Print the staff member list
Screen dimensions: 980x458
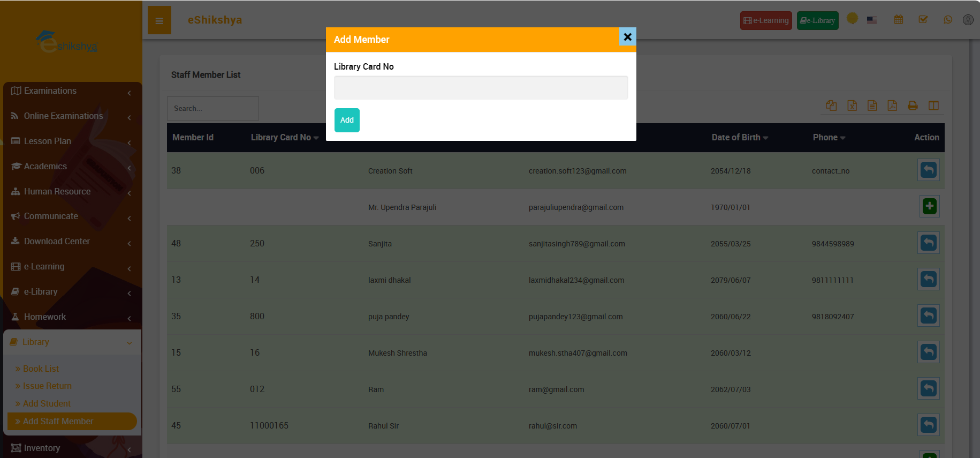913,106
